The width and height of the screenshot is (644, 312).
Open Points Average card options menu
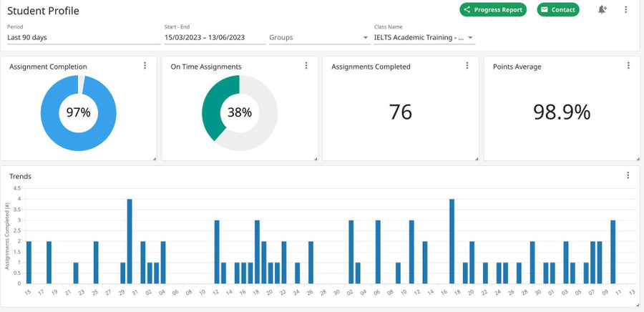point(628,66)
